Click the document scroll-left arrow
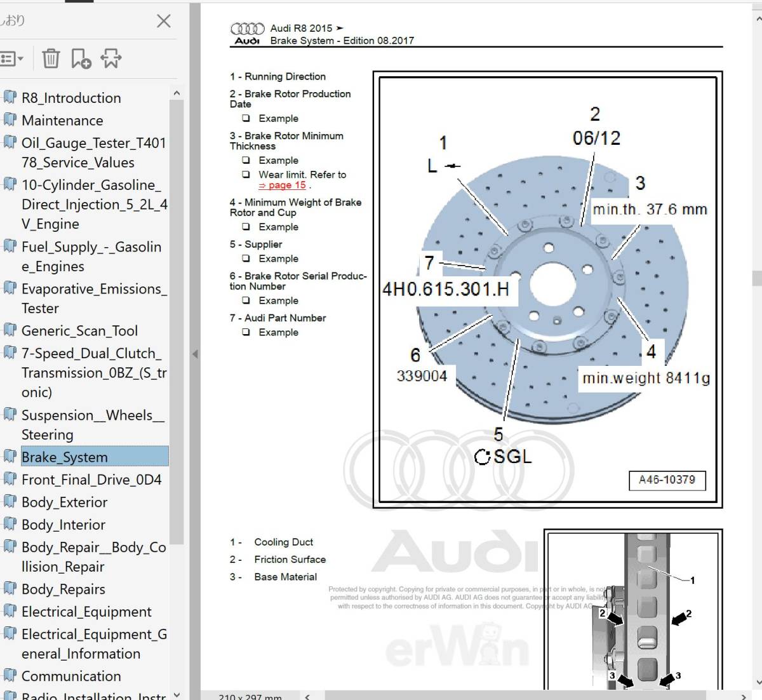Screen dimensions: 762x700 (307, 696)
